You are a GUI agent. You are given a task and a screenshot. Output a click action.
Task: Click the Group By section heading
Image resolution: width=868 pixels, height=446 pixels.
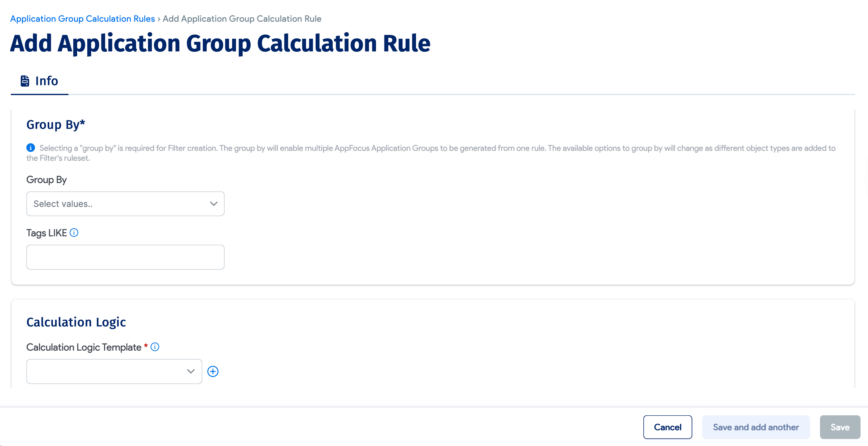[55, 125]
